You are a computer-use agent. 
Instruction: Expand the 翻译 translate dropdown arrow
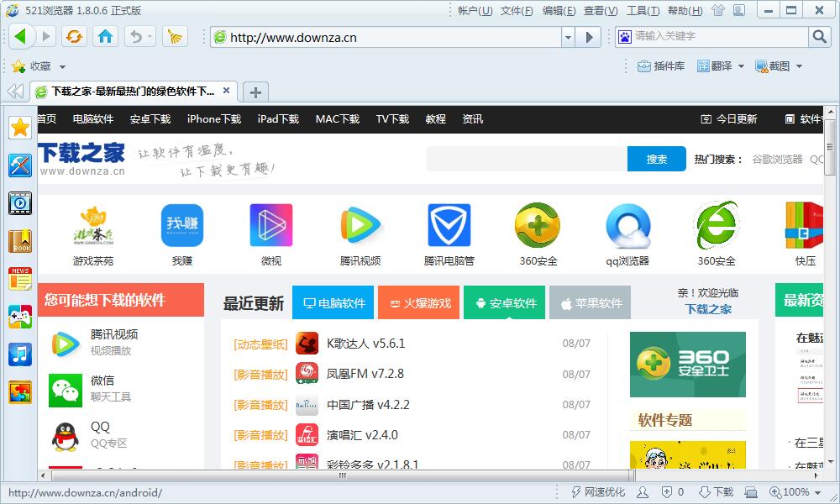point(741,66)
